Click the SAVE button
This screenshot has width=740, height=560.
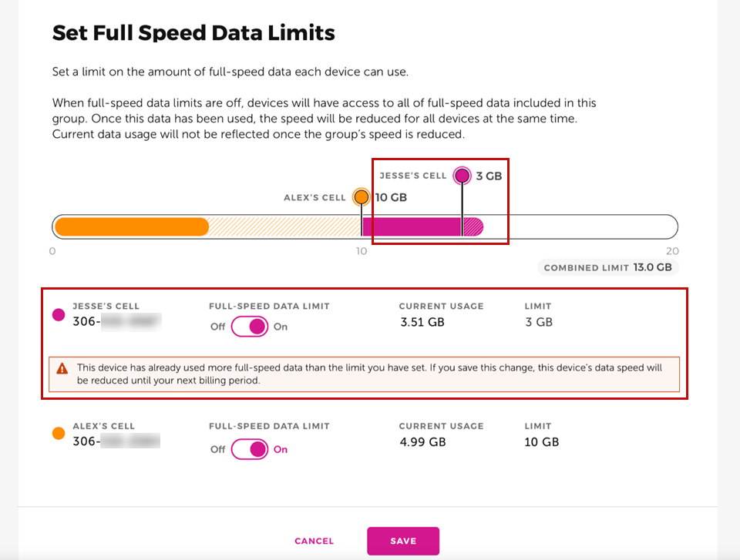403,541
